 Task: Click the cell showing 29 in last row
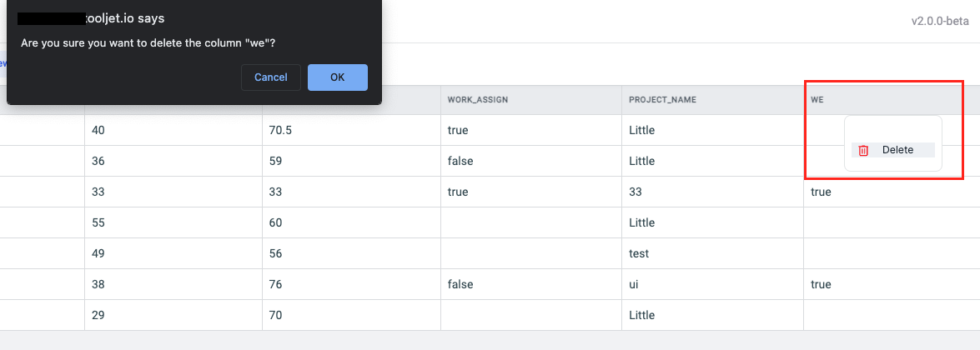tap(99, 315)
